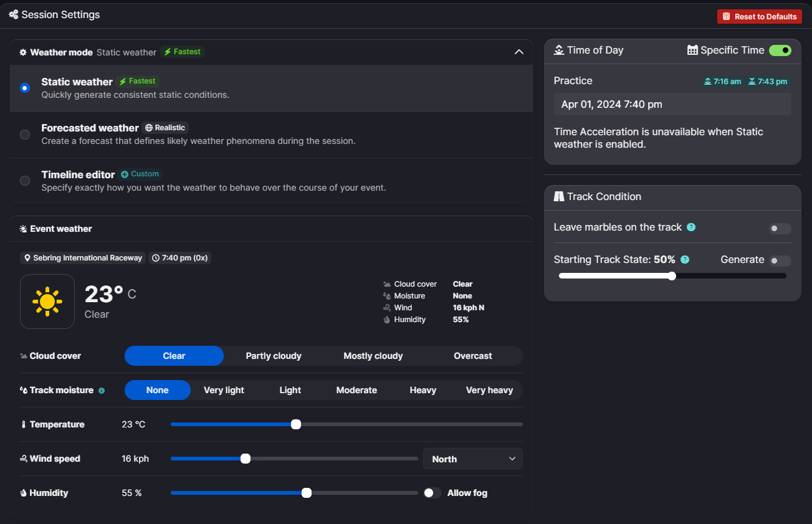
Task: Enable Leave marbles on the track
Action: click(780, 229)
